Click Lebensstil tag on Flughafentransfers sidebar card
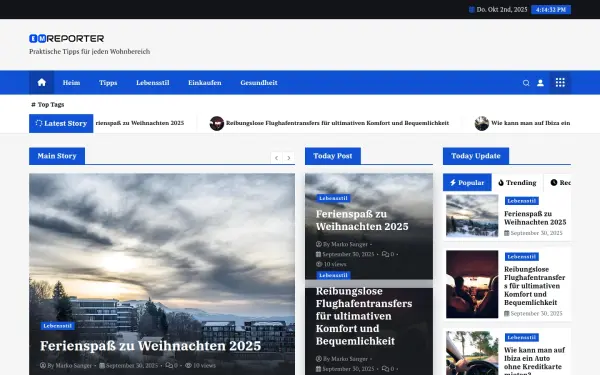 522,257
